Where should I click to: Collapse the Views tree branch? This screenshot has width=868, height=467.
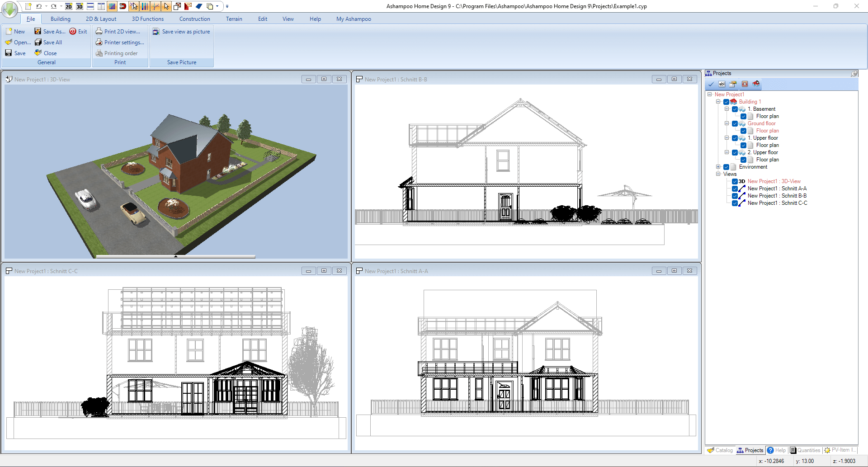click(718, 174)
